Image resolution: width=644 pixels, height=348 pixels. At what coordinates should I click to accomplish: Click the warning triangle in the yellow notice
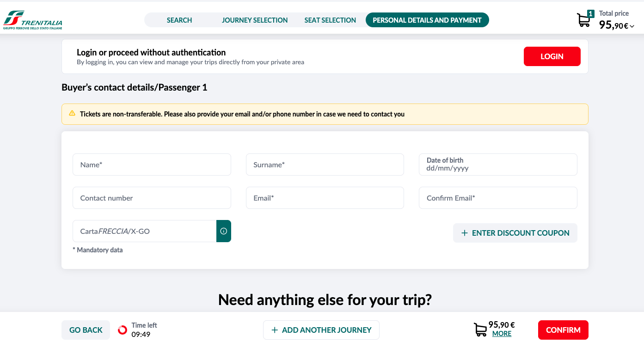[72, 113]
